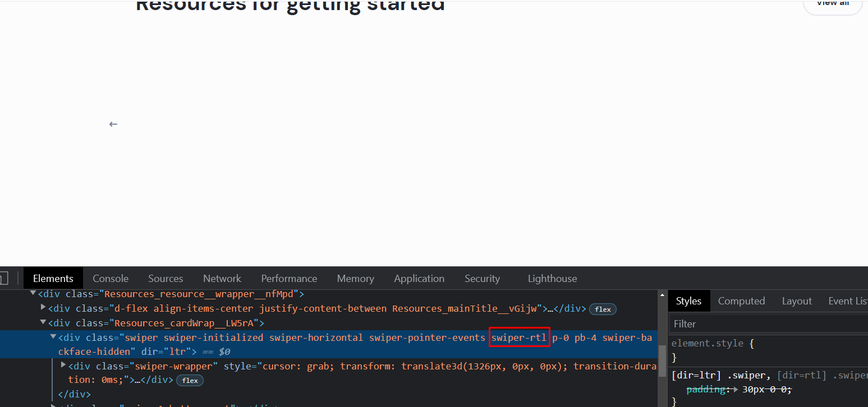Expand the padding shorthand arrow
The width and height of the screenshot is (868, 407).
tap(736, 388)
